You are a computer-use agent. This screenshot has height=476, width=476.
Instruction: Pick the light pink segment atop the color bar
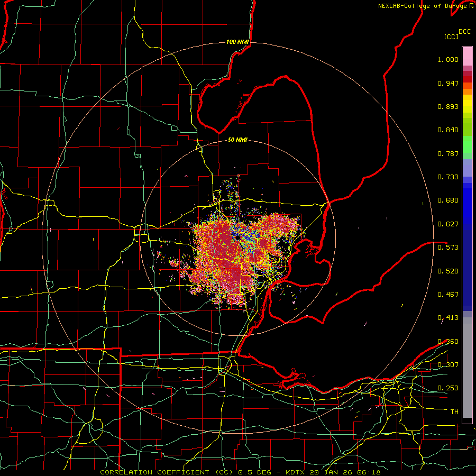point(467,56)
